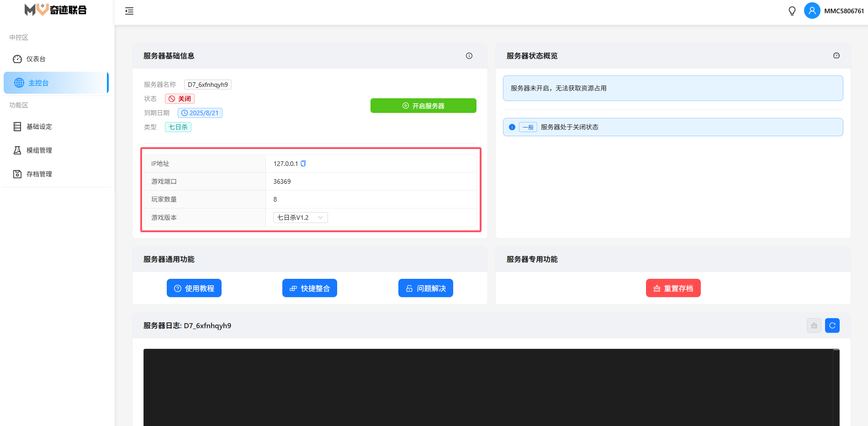Viewport: 868px width, 426px height.
Task: Refresh the server log
Action: 832,325
